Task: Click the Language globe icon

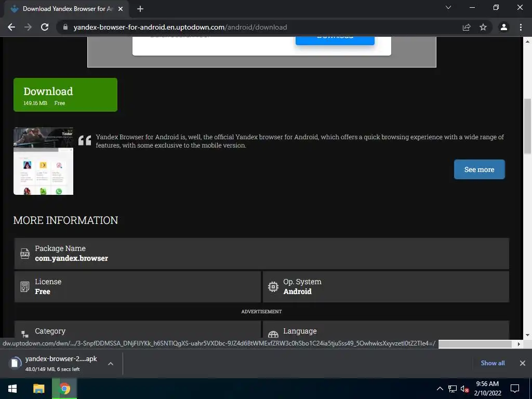Action: click(273, 334)
